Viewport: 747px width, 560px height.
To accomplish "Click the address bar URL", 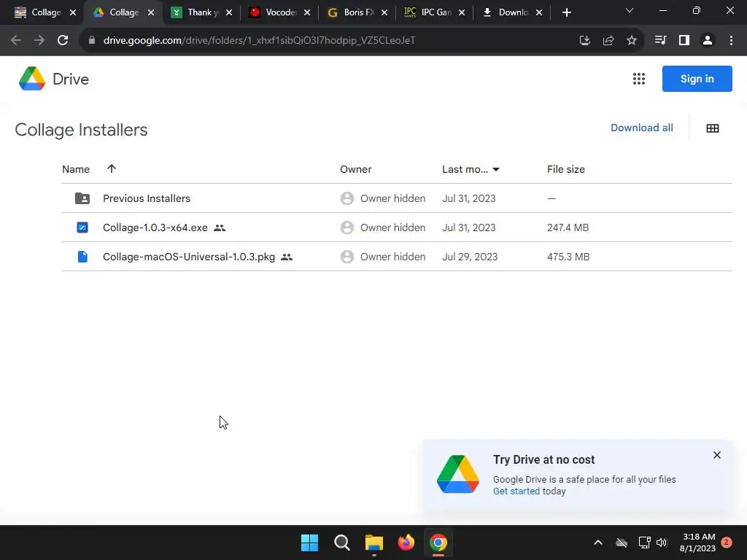I will coord(259,41).
